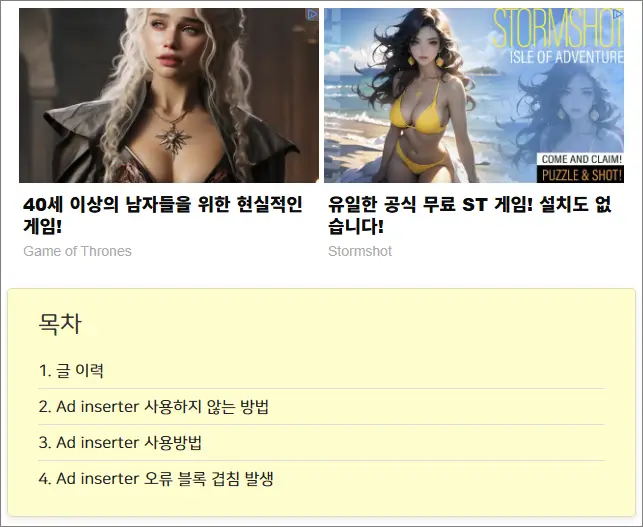This screenshot has width=643, height=527.
Task: Click the COME AND CLAIM! banner
Action: click(x=581, y=159)
